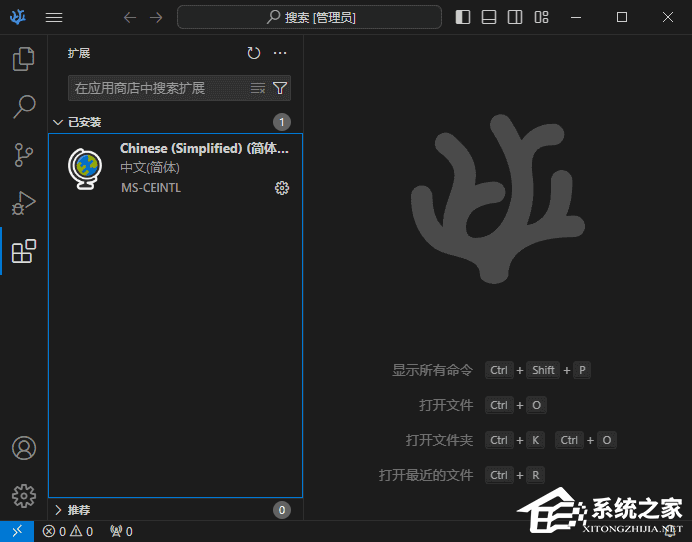Click the P key label

[x=582, y=370]
